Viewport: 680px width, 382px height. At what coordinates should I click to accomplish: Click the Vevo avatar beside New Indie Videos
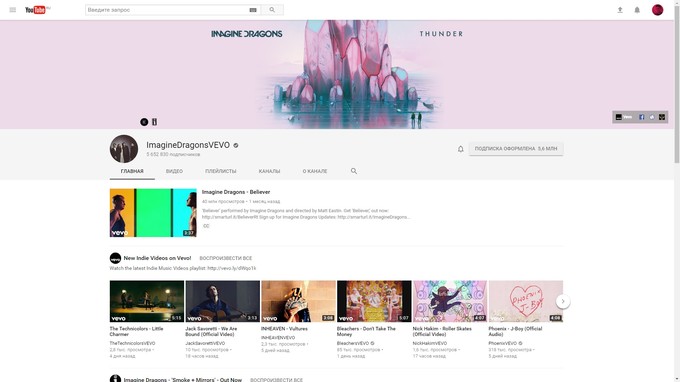coord(115,258)
